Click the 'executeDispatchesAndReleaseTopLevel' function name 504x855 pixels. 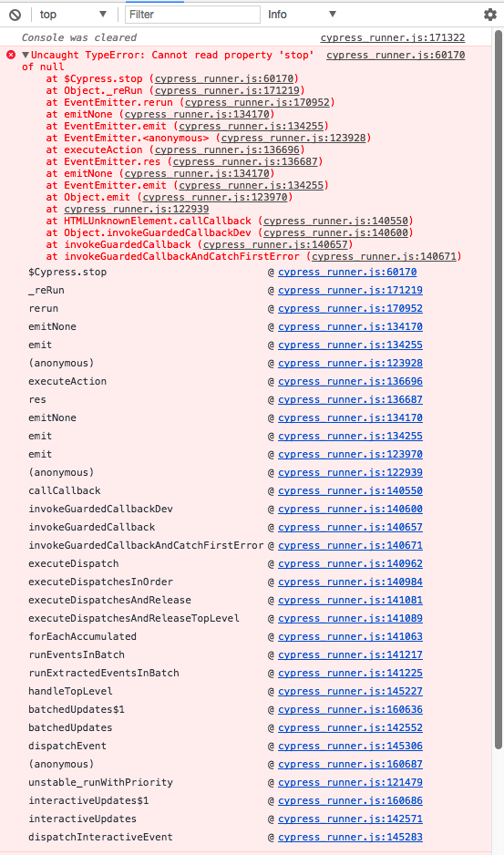134,618
